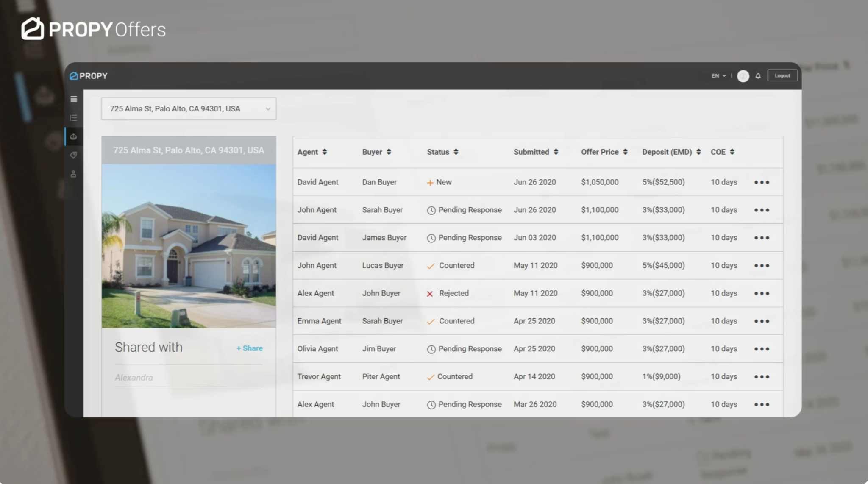Click the house property photo
The width and height of the screenshot is (868, 484).
coord(189,246)
